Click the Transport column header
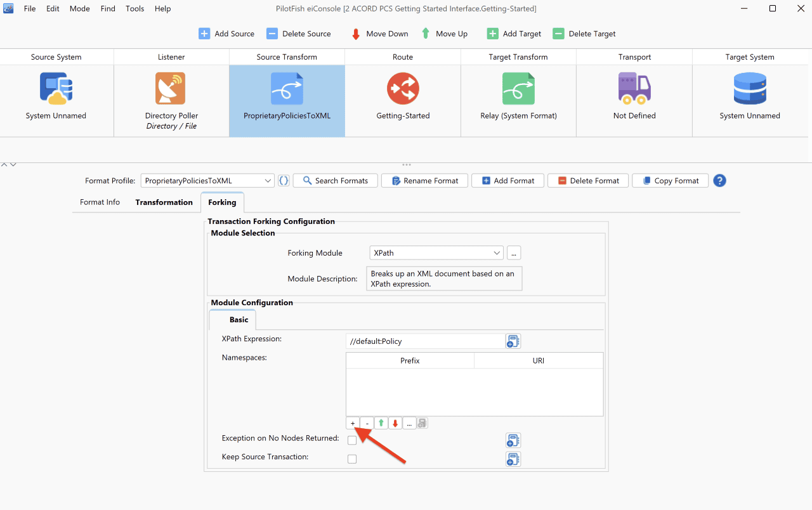 coord(634,57)
